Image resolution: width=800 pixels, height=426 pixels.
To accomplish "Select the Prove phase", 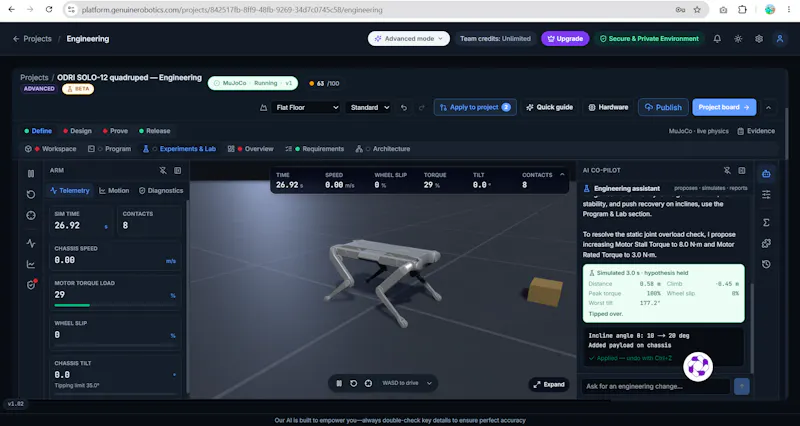I will (115, 131).
